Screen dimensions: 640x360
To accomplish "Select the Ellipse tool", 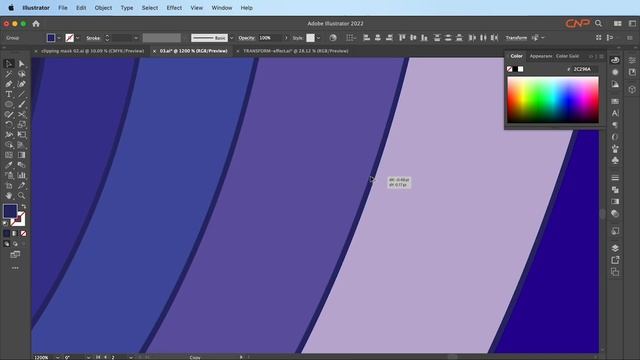I will (x=9, y=104).
